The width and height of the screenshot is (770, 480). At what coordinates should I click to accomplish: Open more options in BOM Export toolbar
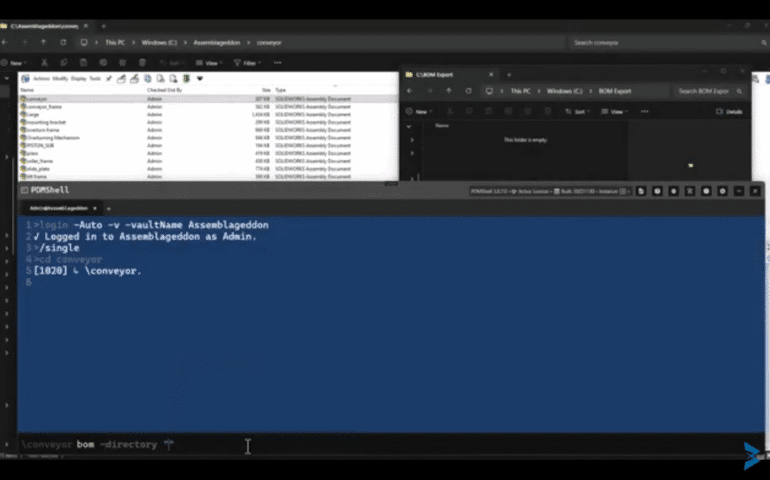click(x=645, y=112)
